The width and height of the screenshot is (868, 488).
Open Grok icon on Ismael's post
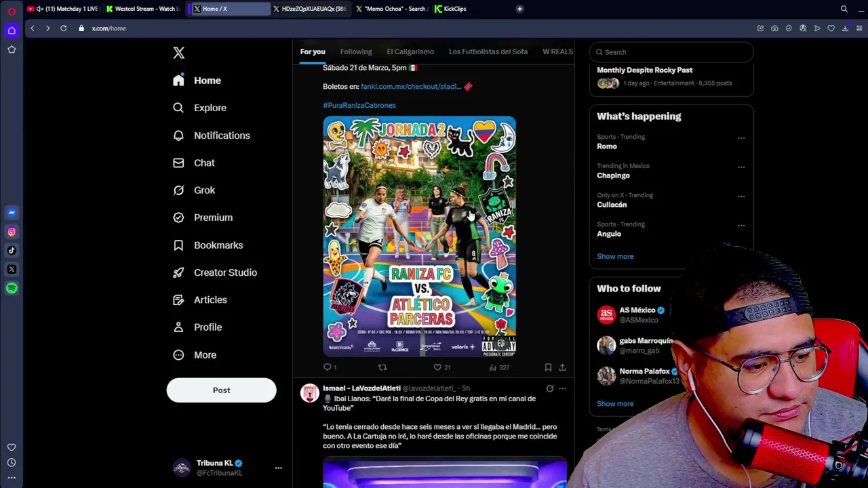point(550,389)
